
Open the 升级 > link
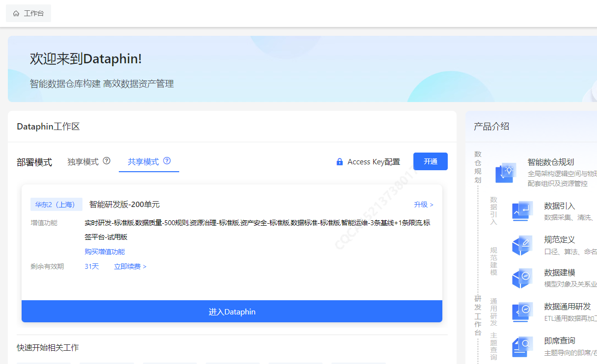(x=424, y=205)
